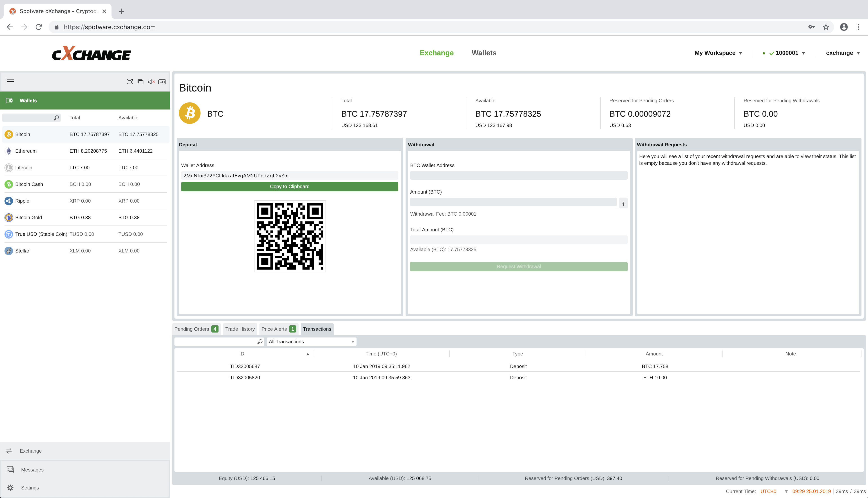
Task: Click the Total Amount (BTC) field
Action: point(518,239)
